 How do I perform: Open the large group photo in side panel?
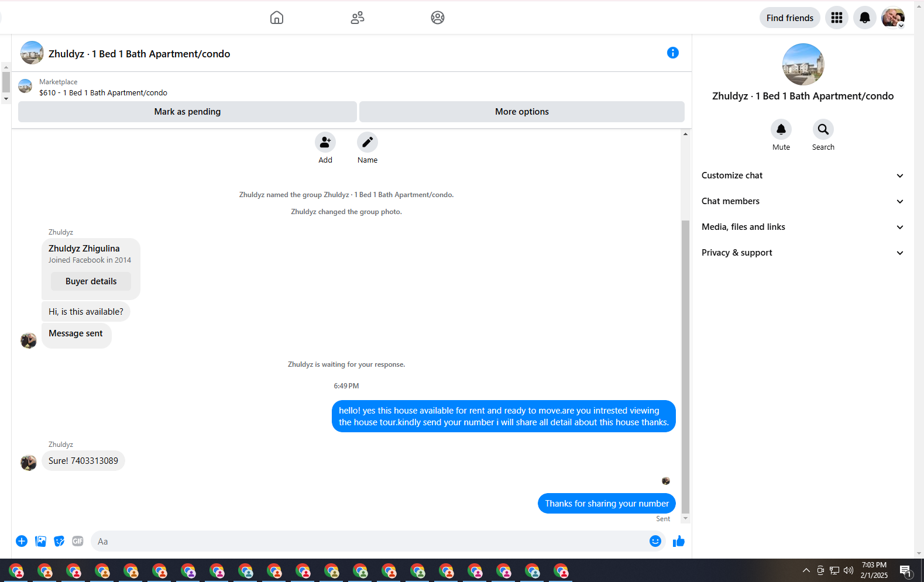[x=803, y=64]
